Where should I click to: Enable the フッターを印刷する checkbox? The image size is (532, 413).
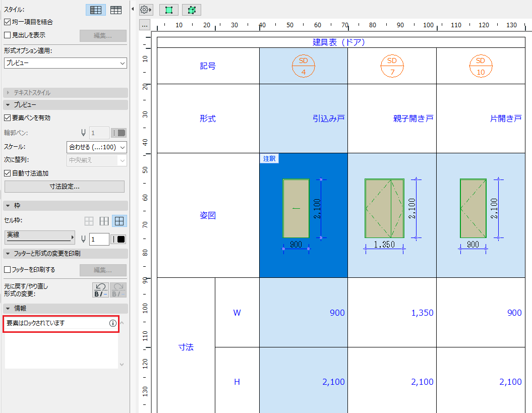click(x=7, y=269)
